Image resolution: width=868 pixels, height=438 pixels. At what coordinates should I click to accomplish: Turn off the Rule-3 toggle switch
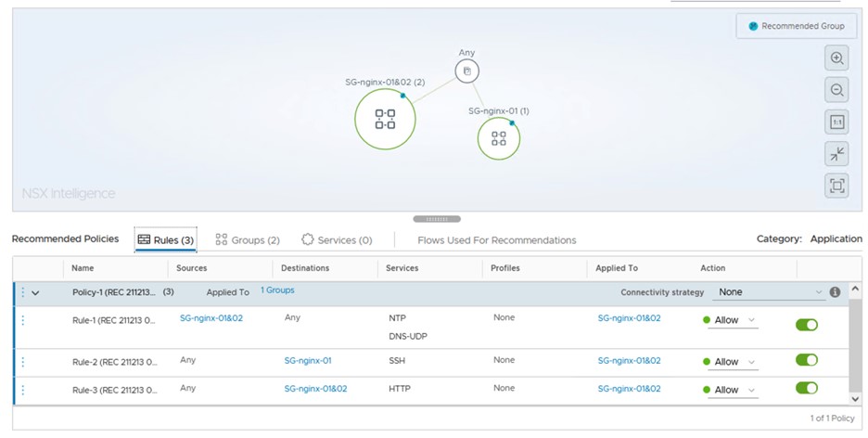tap(807, 388)
